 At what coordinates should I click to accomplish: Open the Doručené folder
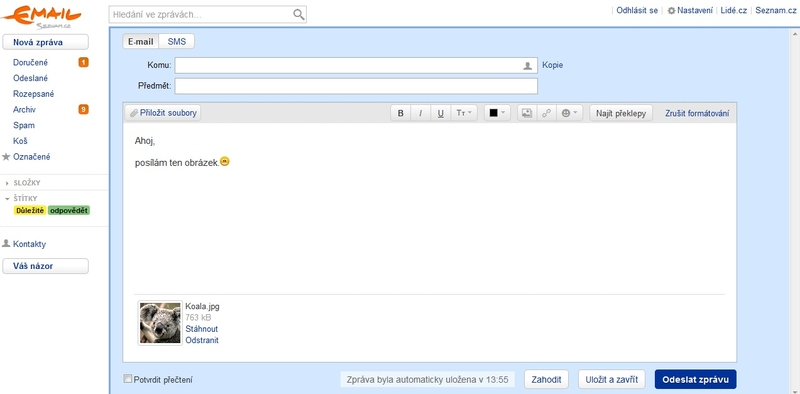coord(31,62)
